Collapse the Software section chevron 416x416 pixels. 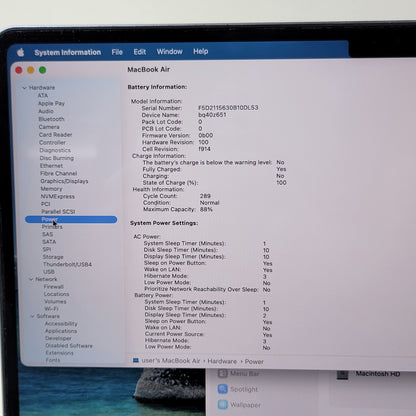click(32, 316)
